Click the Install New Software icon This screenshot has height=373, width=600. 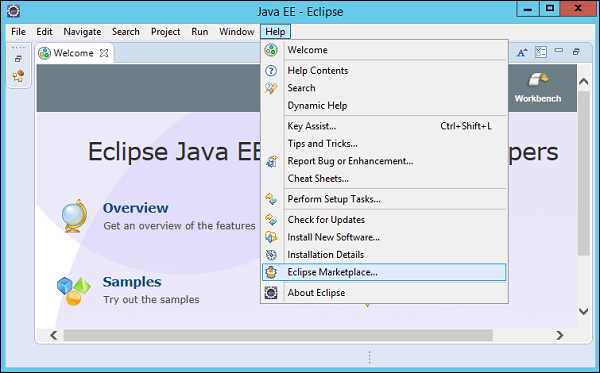[271, 237]
